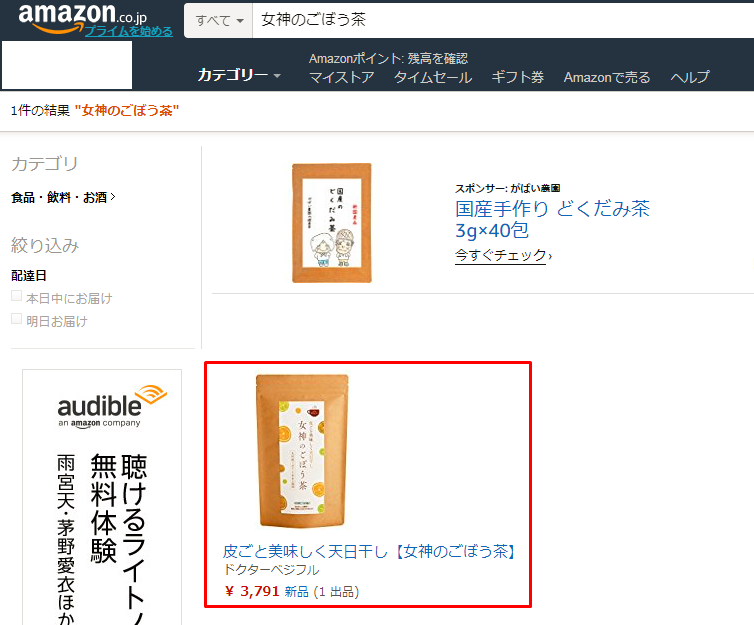
Task: Click the 新品 (1 出品) offers link
Action: [321, 591]
